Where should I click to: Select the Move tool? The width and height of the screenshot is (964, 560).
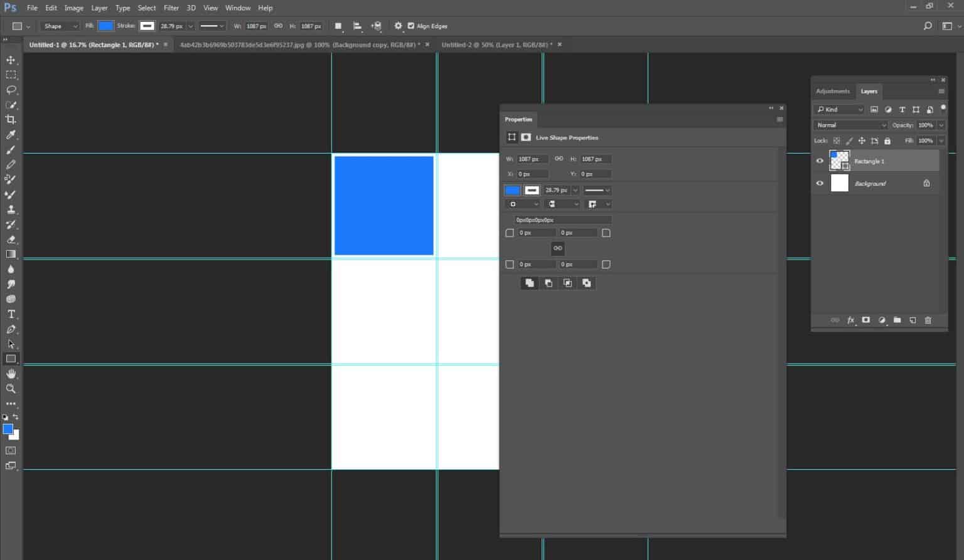tap(11, 60)
